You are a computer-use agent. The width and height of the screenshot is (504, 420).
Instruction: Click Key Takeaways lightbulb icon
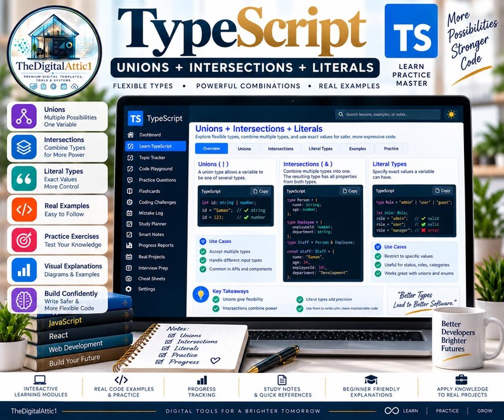[x=201, y=294]
